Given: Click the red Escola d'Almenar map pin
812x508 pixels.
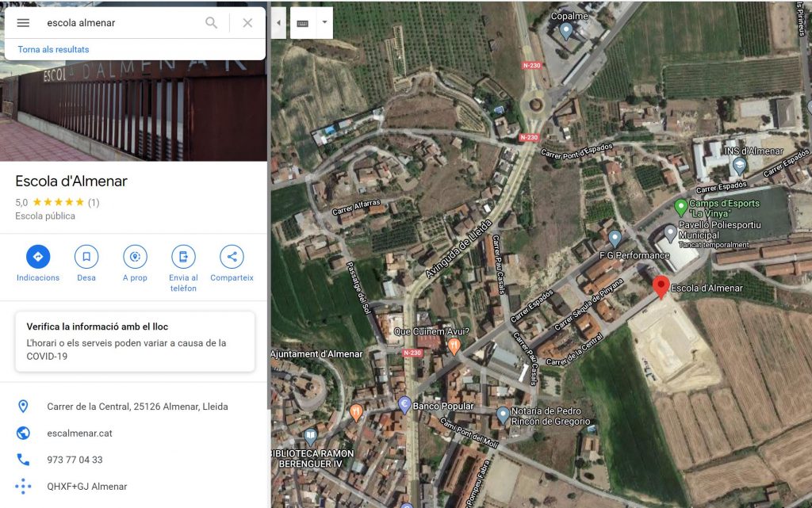Looking at the screenshot, I should (x=660, y=287).
